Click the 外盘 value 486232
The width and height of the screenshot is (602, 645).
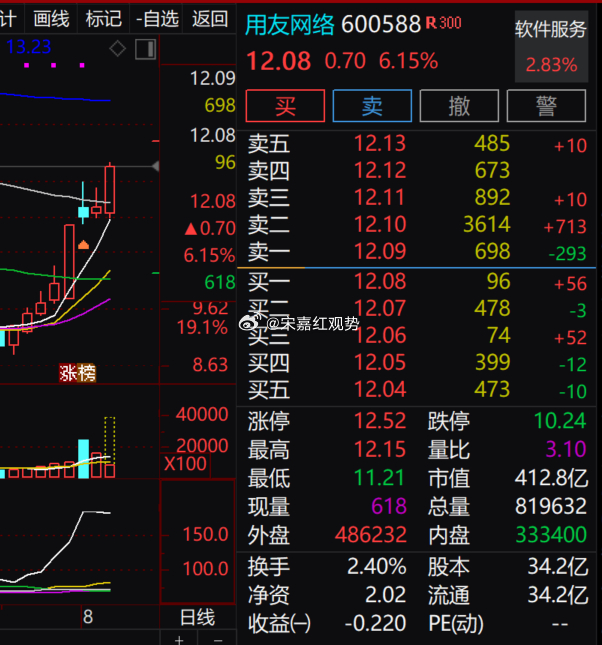click(x=371, y=535)
